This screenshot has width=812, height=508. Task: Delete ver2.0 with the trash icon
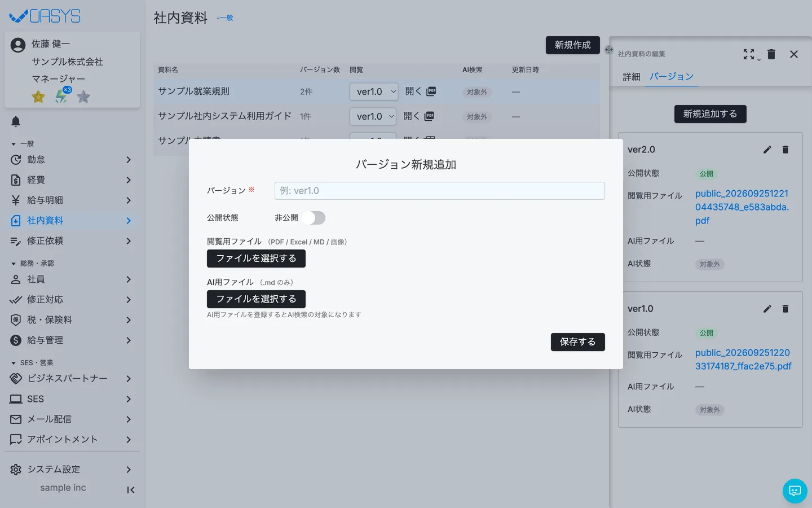coord(785,150)
